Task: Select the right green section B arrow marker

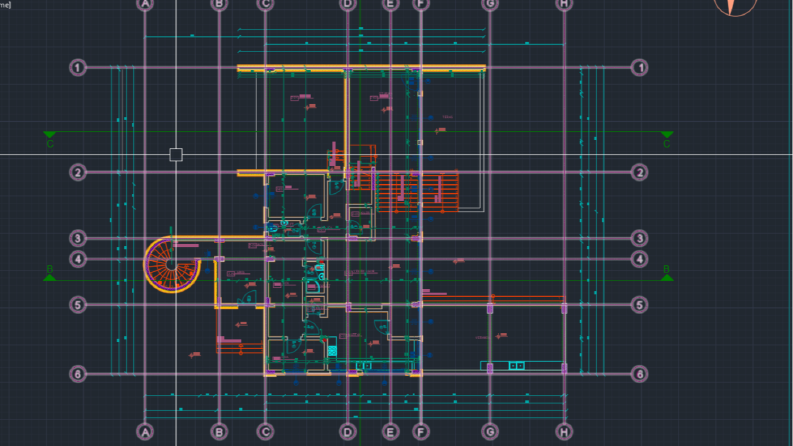Action: tap(667, 278)
